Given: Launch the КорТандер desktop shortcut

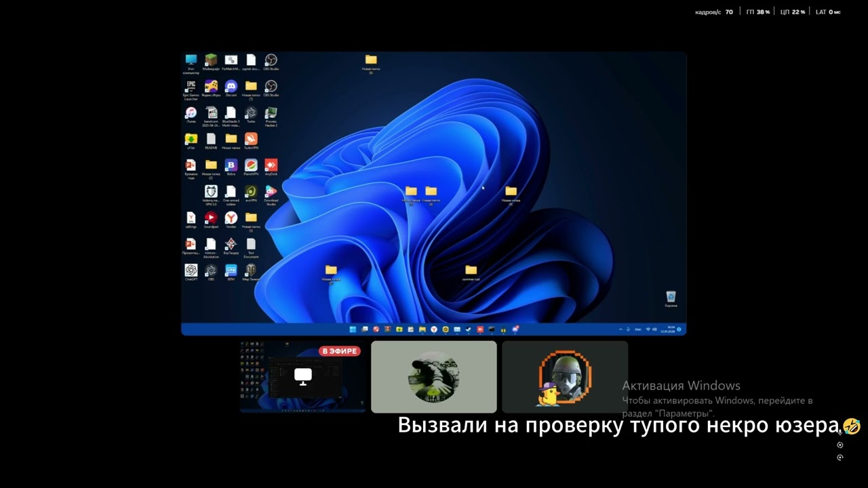Looking at the screenshot, I should pyautogui.click(x=231, y=247).
